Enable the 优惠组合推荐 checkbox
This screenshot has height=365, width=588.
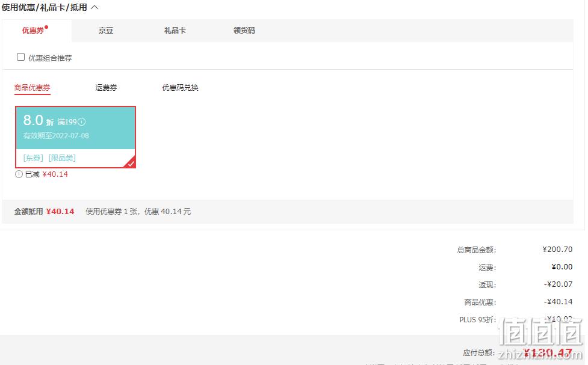click(20, 57)
